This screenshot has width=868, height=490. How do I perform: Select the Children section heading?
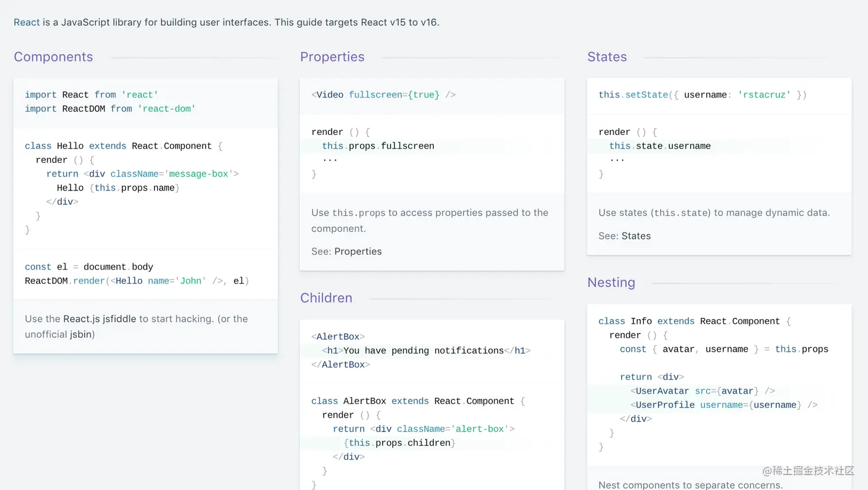tap(326, 298)
